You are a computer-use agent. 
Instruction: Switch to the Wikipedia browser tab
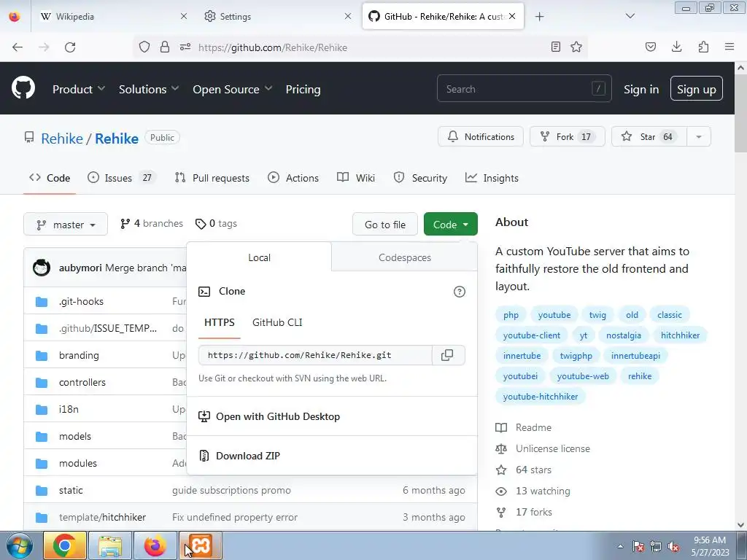pos(115,16)
